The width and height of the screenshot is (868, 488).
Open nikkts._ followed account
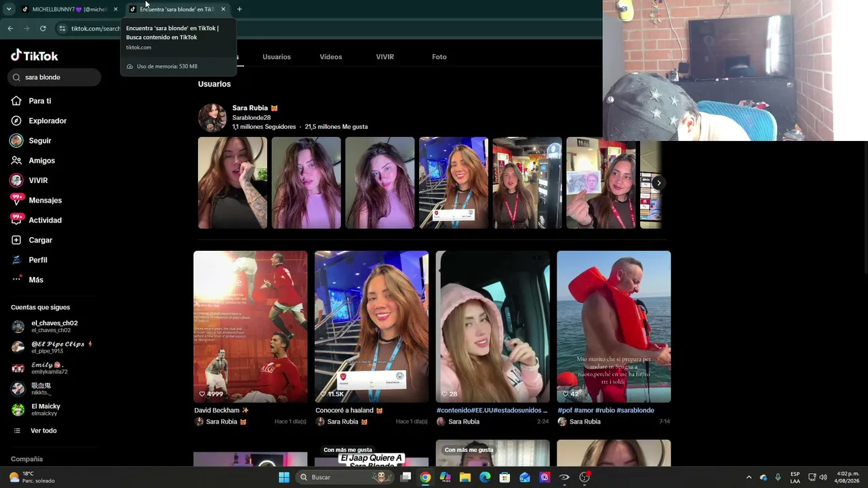coord(32,389)
